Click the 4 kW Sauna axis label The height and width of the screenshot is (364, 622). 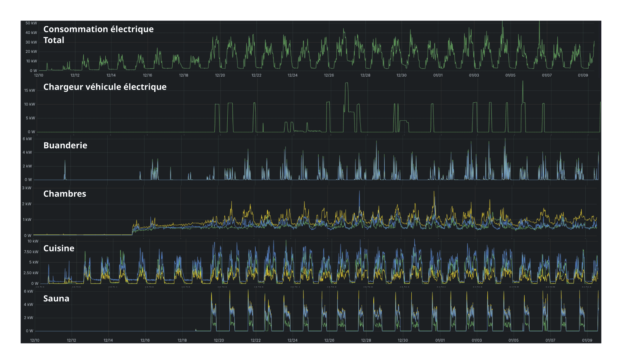tap(28, 305)
